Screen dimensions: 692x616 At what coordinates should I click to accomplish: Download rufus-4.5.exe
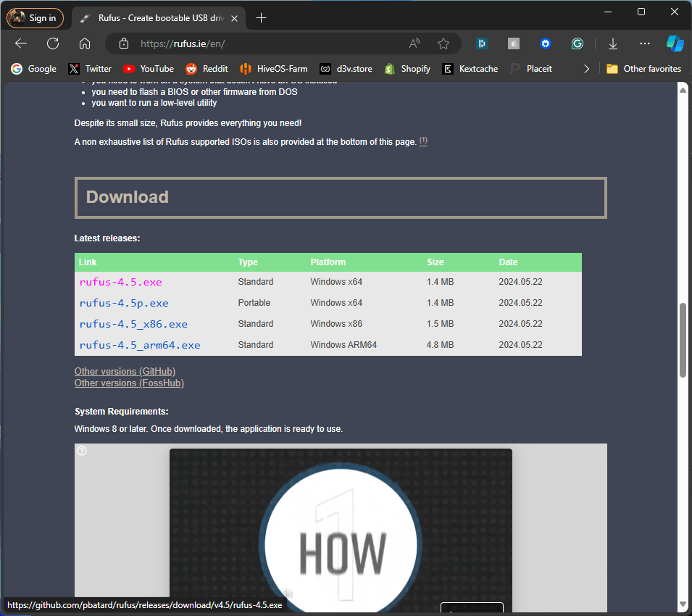point(120,282)
